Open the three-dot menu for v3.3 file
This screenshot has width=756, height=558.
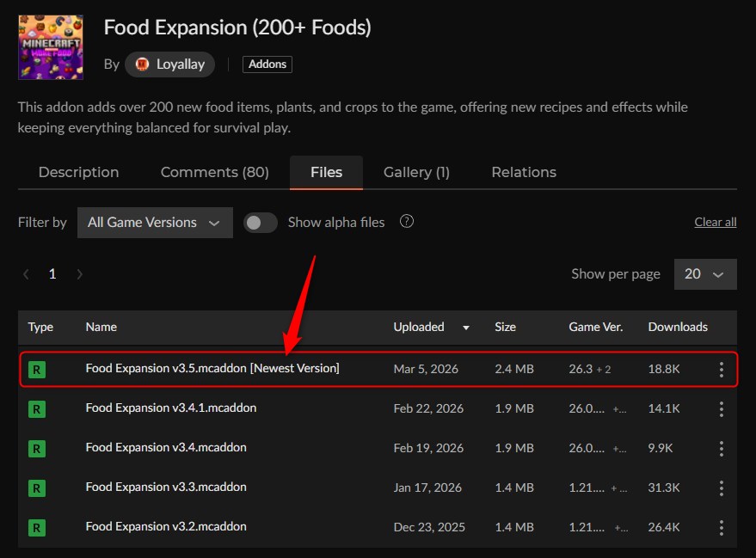pyautogui.click(x=721, y=487)
